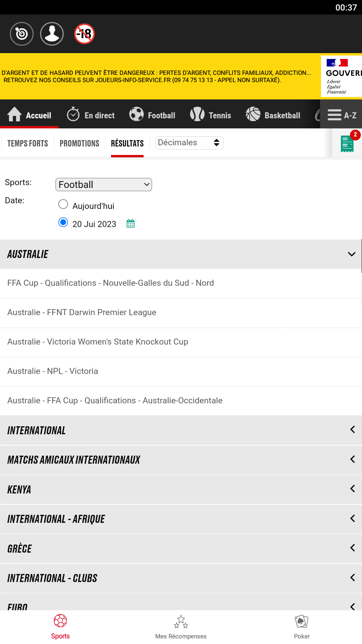362x644 pixels.
Task: Open the calendar date picker icon
Action: click(130, 224)
